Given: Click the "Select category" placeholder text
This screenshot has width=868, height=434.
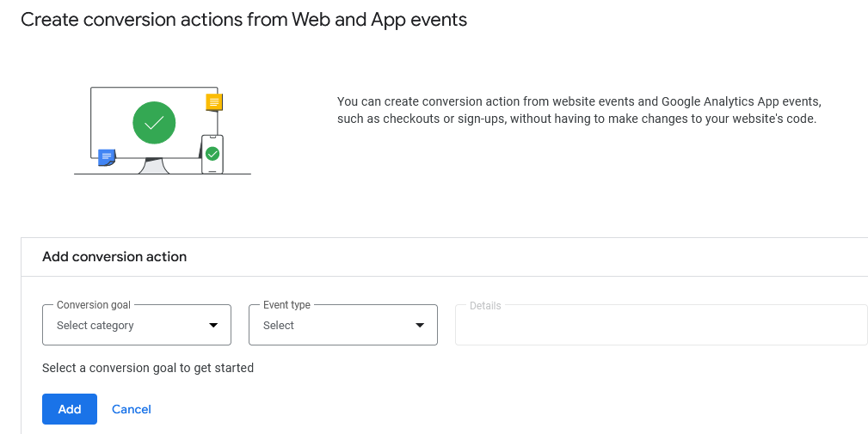Looking at the screenshot, I should [95, 326].
